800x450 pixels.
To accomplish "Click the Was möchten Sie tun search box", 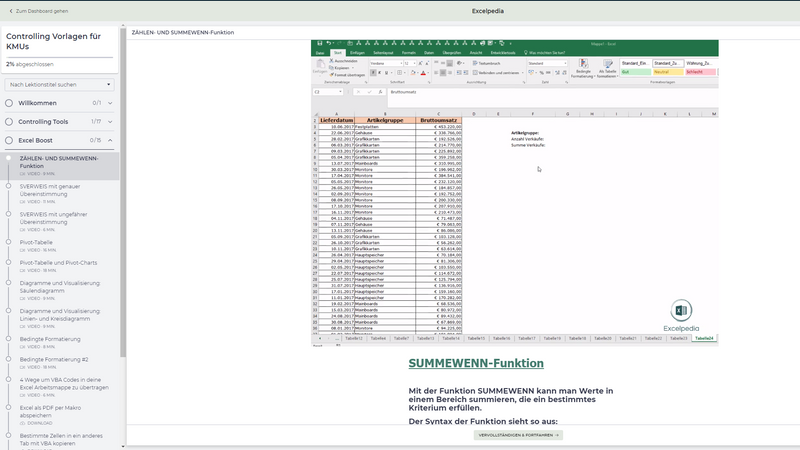I will click(x=544, y=53).
